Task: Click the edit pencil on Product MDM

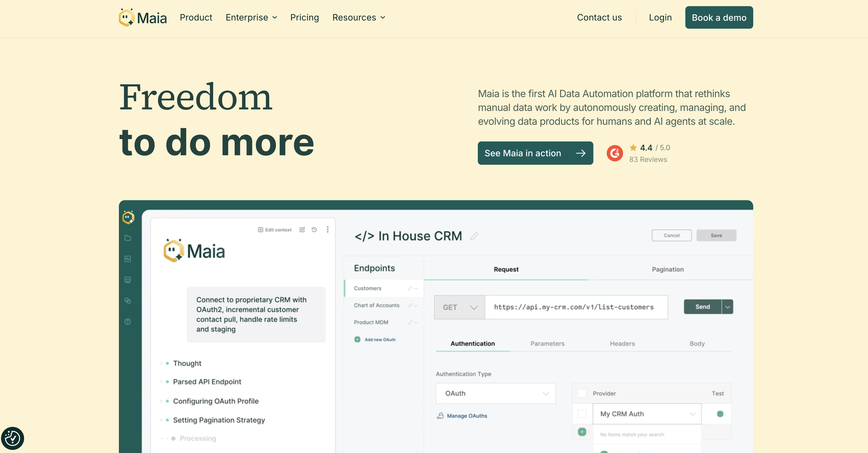Action: (410, 322)
